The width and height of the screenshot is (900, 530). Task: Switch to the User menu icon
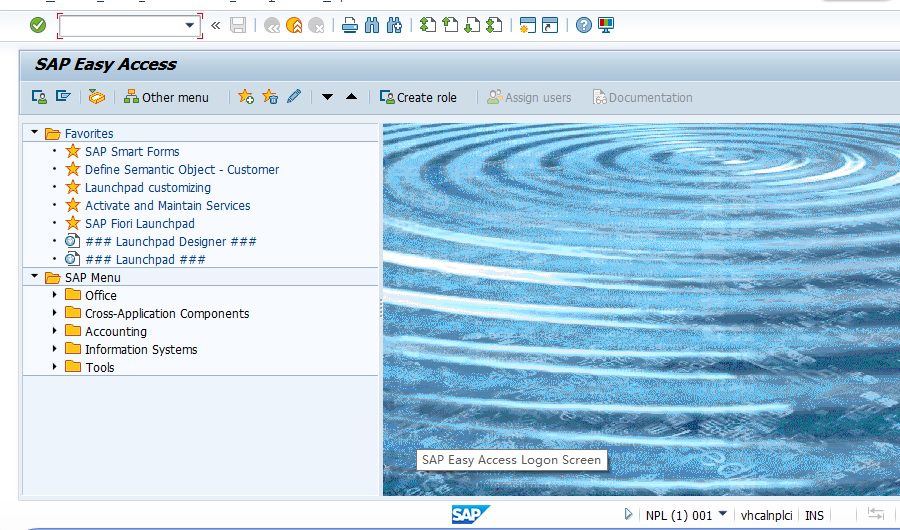(x=39, y=97)
